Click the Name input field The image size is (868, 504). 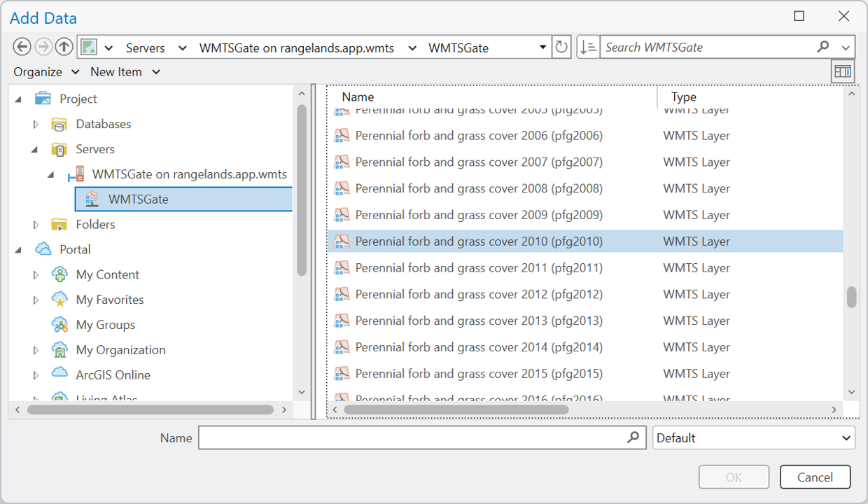[413, 438]
